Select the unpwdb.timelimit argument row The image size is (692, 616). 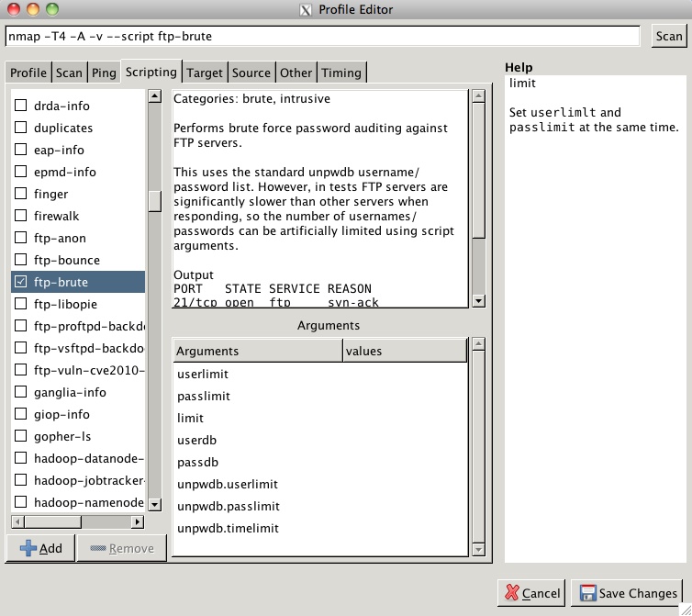[227, 529]
